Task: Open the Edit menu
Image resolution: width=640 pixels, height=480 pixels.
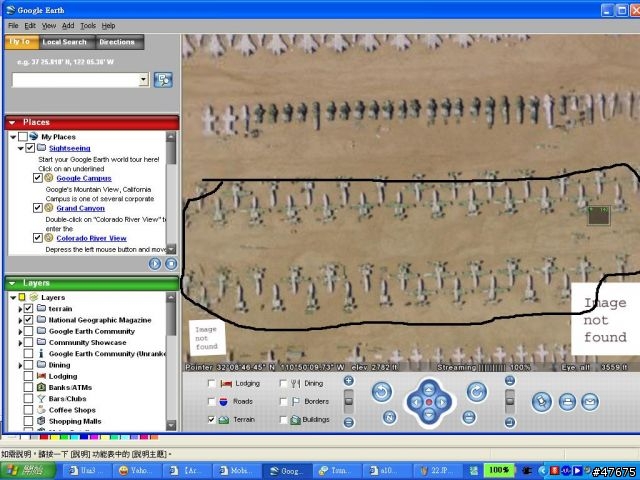Action: click(30, 26)
